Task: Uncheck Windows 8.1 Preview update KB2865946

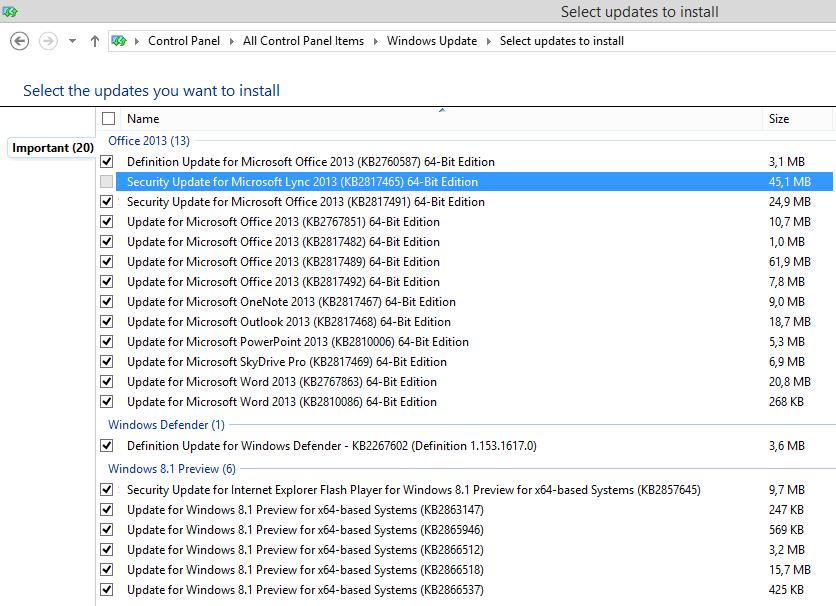Action: click(x=107, y=529)
